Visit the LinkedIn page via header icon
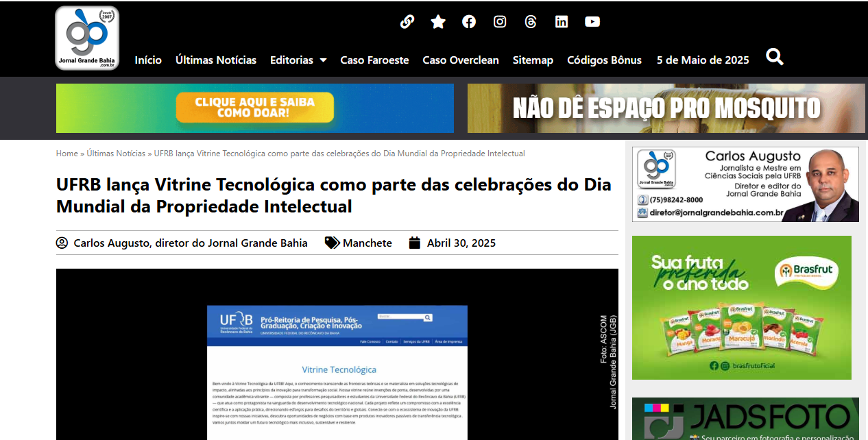This screenshot has width=868, height=440. pyautogui.click(x=562, y=22)
